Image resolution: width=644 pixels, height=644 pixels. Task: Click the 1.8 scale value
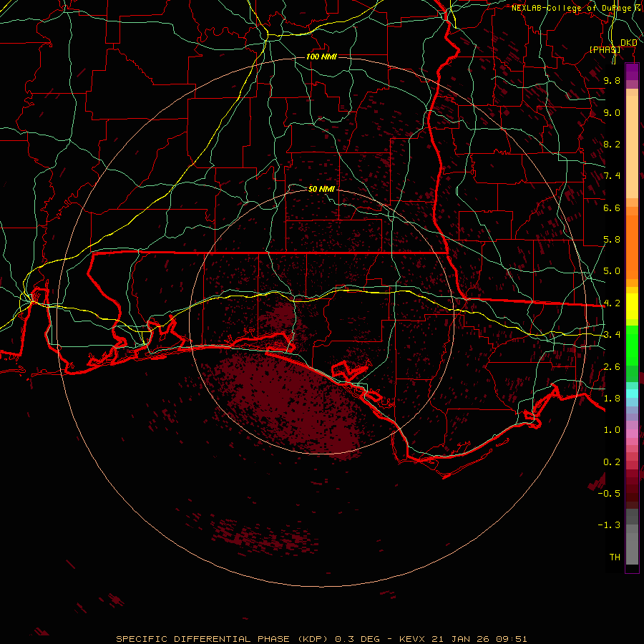[x=612, y=399]
